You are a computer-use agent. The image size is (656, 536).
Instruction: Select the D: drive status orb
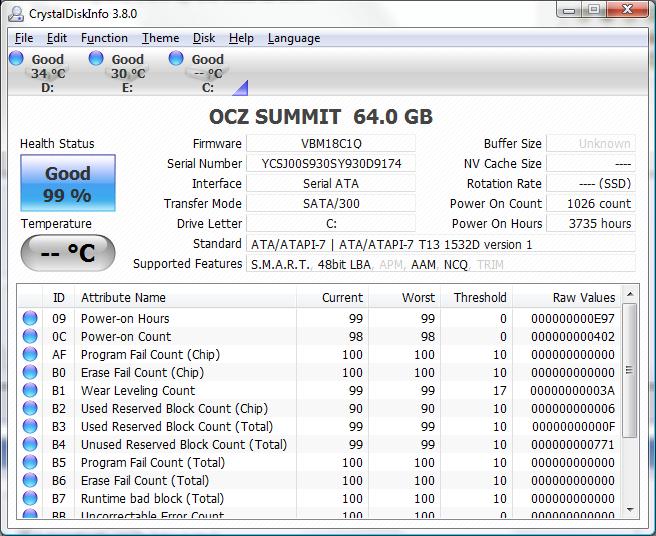(x=16, y=58)
